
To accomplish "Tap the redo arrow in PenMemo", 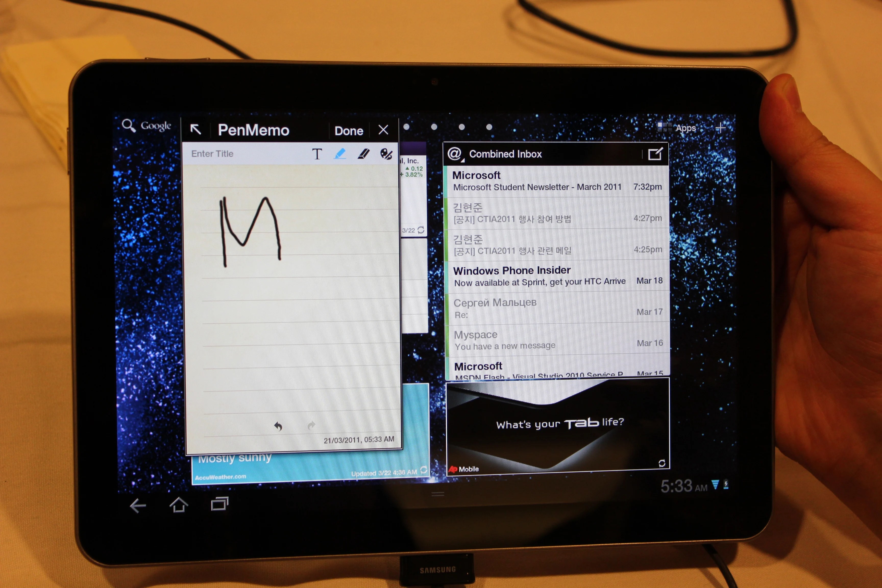I will 311,425.
